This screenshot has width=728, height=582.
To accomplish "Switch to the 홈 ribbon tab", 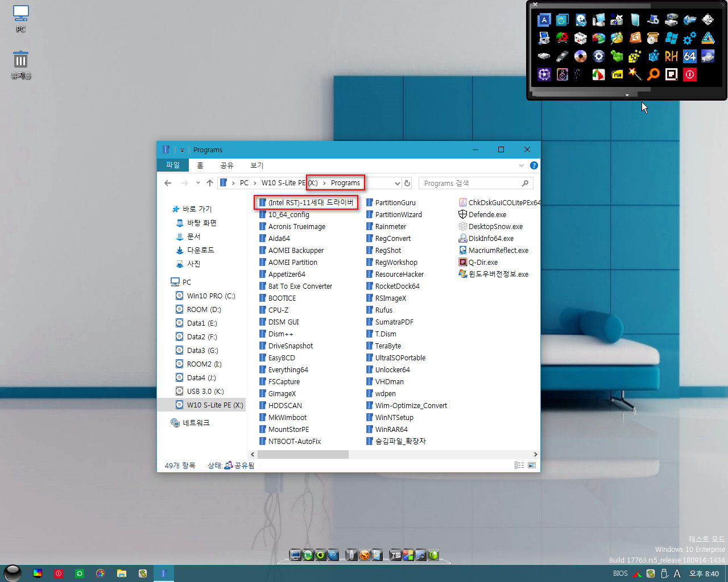I will tap(200, 165).
